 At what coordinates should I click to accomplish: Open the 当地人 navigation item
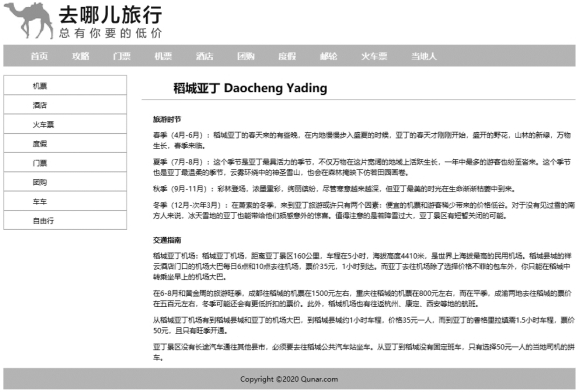[424, 56]
